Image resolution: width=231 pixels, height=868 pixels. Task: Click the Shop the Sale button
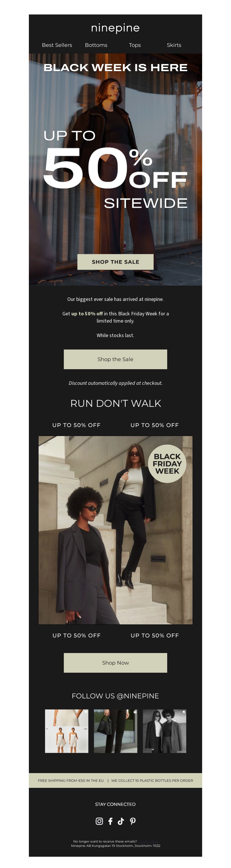pos(115,359)
